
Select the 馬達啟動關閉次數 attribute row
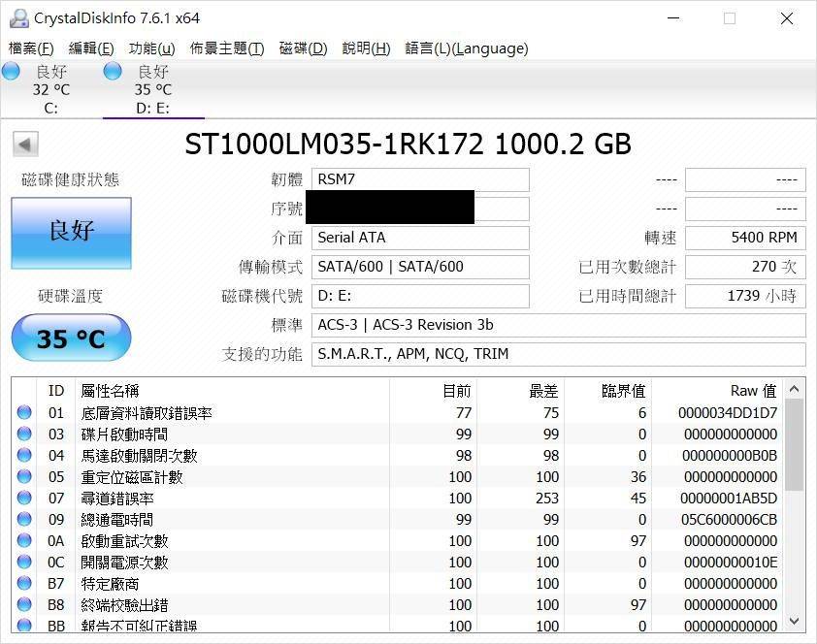pos(398,456)
